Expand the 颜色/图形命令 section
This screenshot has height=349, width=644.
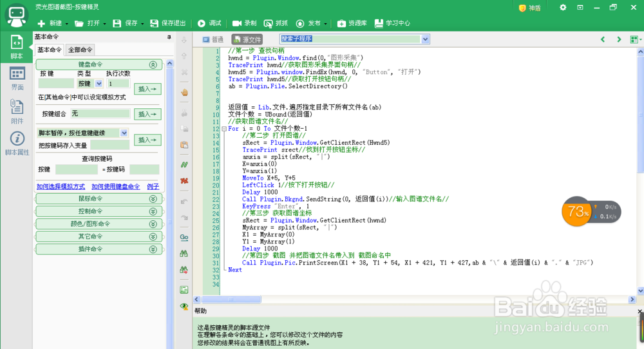coord(153,224)
